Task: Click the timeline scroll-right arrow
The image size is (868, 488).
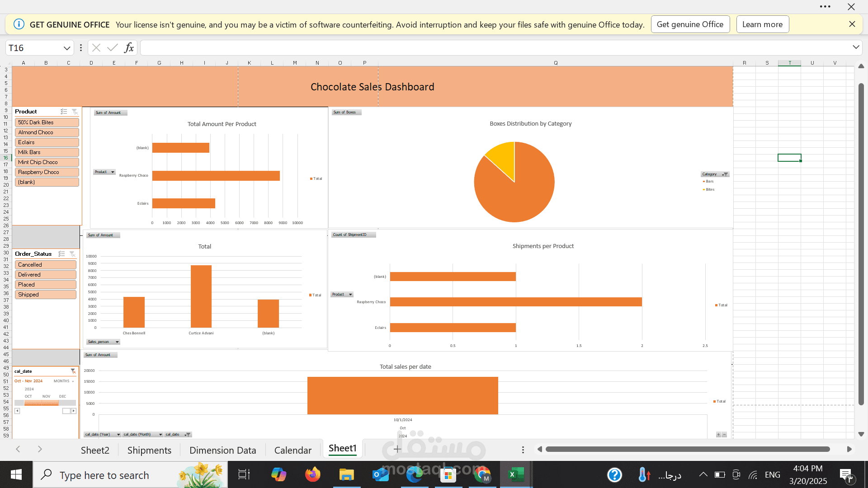Action: 74,411
